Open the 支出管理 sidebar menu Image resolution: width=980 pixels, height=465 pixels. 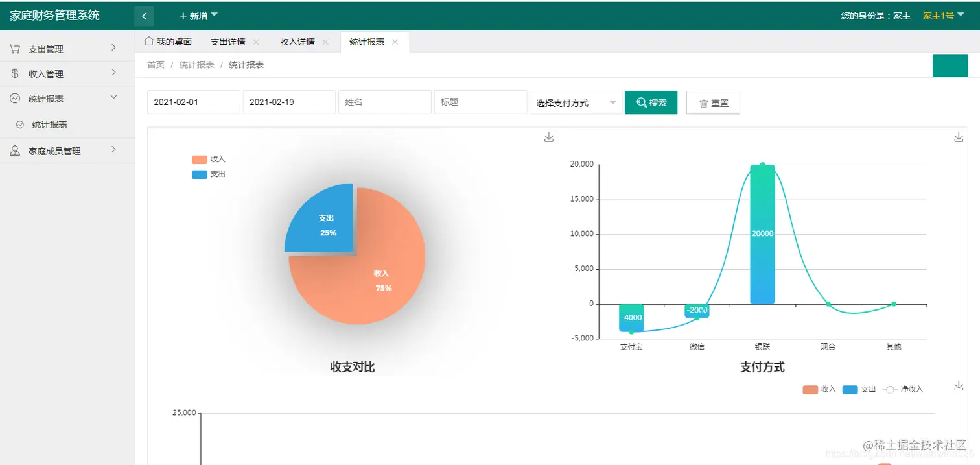coord(67,49)
